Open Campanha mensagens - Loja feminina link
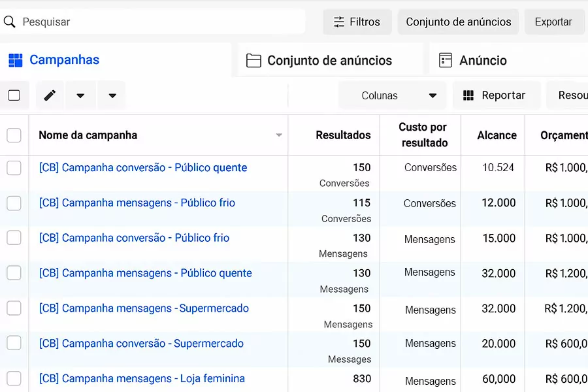The height and width of the screenshot is (392, 588). point(142,378)
